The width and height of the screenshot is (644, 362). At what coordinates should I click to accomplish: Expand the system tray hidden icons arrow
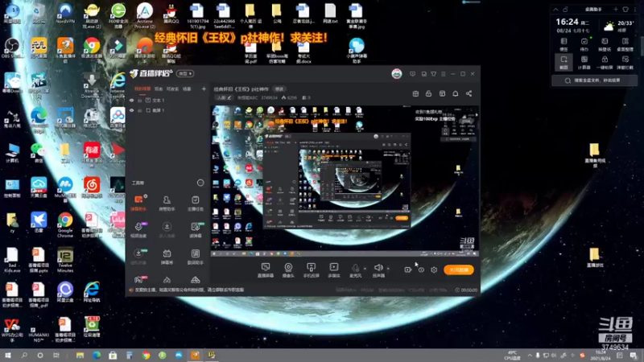[x=530, y=356]
